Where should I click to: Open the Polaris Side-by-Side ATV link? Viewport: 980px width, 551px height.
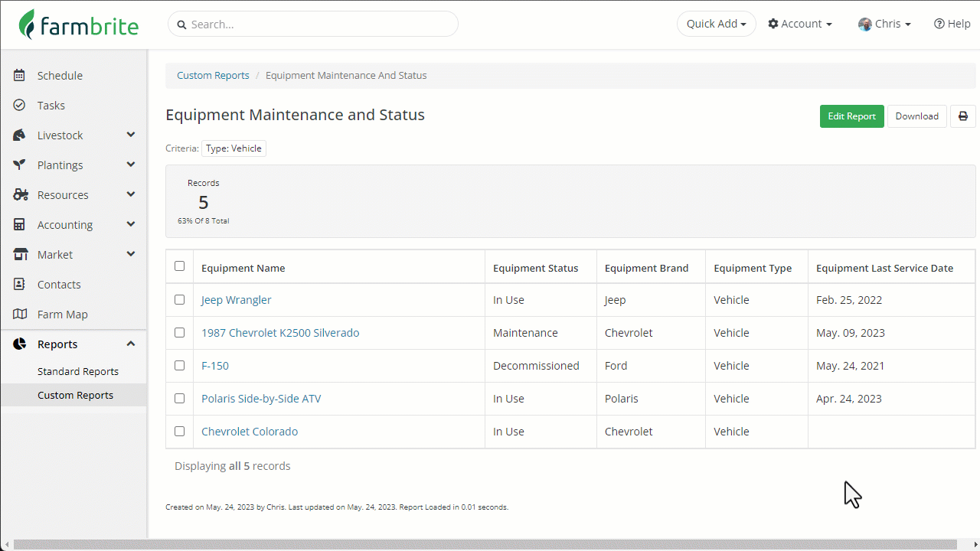click(261, 399)
